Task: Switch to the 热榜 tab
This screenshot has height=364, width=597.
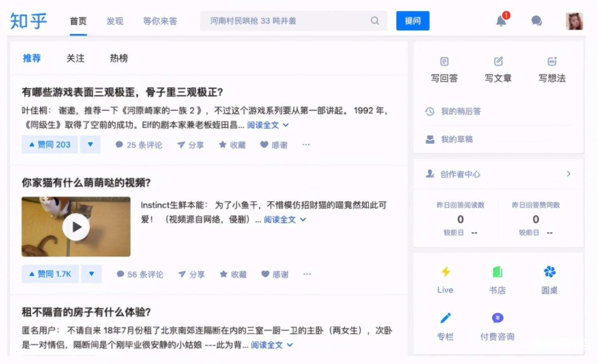Action: tap(119, 58)
